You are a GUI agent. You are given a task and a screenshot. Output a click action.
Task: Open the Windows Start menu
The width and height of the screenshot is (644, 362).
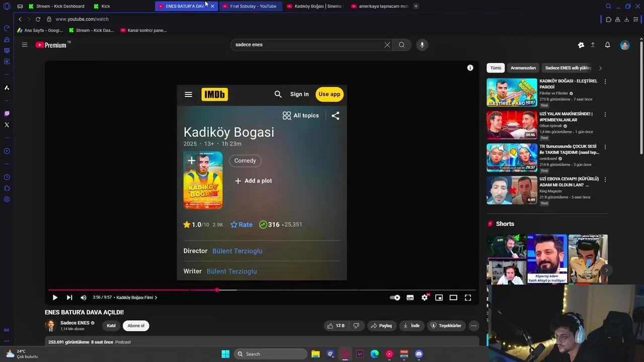(x=225, y=354)
